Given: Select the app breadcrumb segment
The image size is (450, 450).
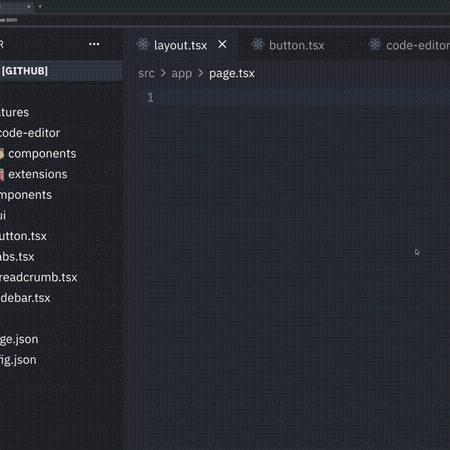Looking at the screenshot, I should (182, 74).
